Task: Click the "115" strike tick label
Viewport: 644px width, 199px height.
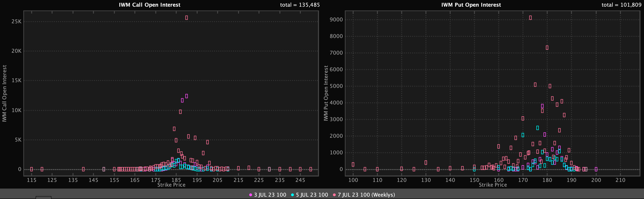Action: tap(31, 180)
